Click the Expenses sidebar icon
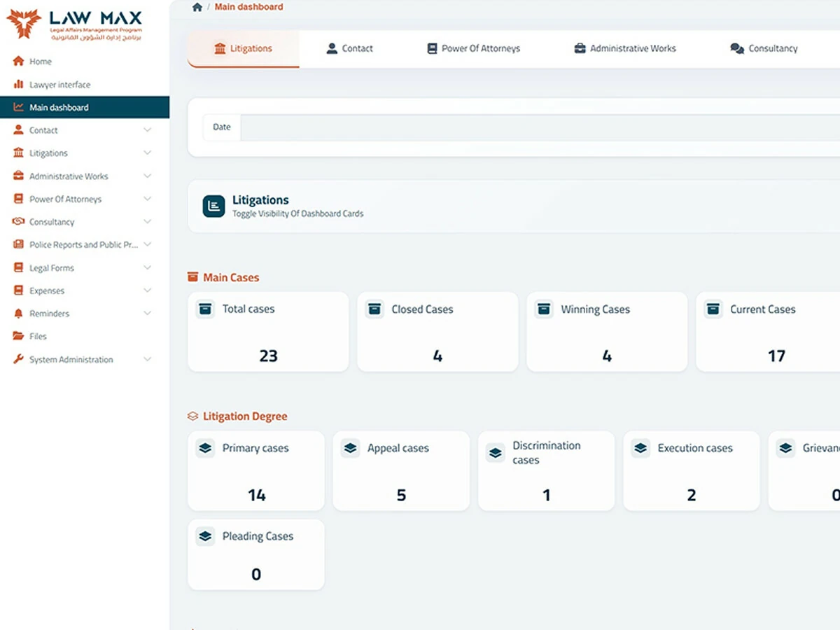The width and height of the screenshot is (840, 630). coord(18,290)
